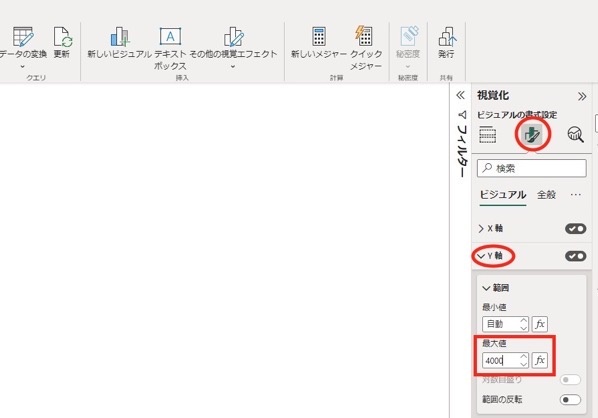Screen dimensions: 598x418
Task: Select the ビジュアル tab
Action: [x=503, y=195]
